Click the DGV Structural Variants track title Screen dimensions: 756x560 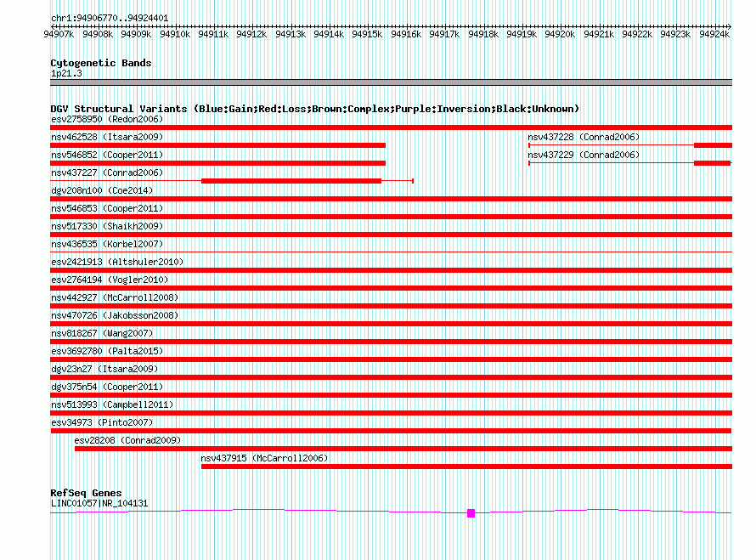[x=315, y=109]
